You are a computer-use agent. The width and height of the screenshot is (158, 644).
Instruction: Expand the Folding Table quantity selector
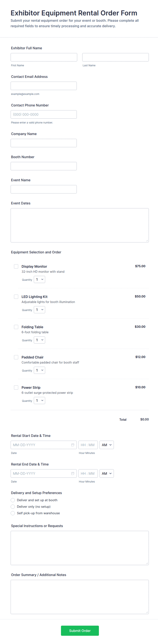click(40, 340)
